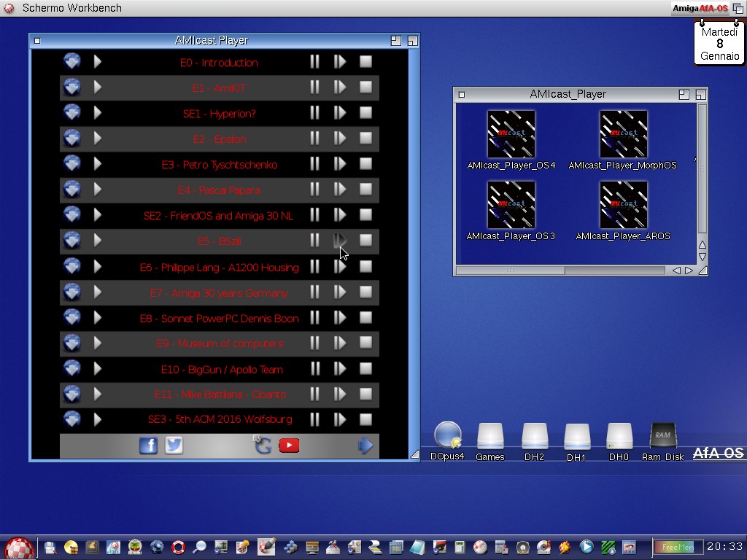Open the YouTube icon in player footer
Viewport: 747px width, 560px height.
(x=289, y=446)
